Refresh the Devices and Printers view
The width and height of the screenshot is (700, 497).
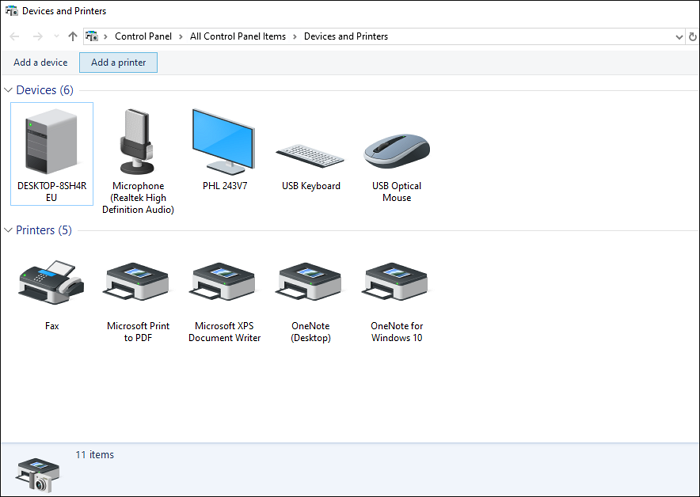tap(693, 37)
